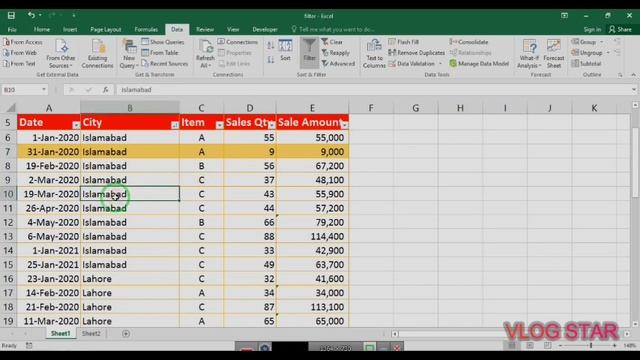Open the Sale Amount filter dropdown

pyautogui.click(x=344, y=125)
